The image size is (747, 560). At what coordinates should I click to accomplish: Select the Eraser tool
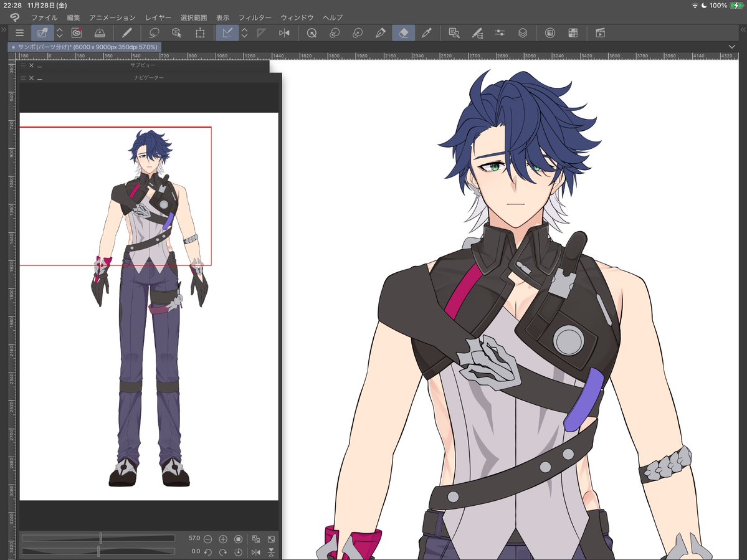(x=404, y=33)
